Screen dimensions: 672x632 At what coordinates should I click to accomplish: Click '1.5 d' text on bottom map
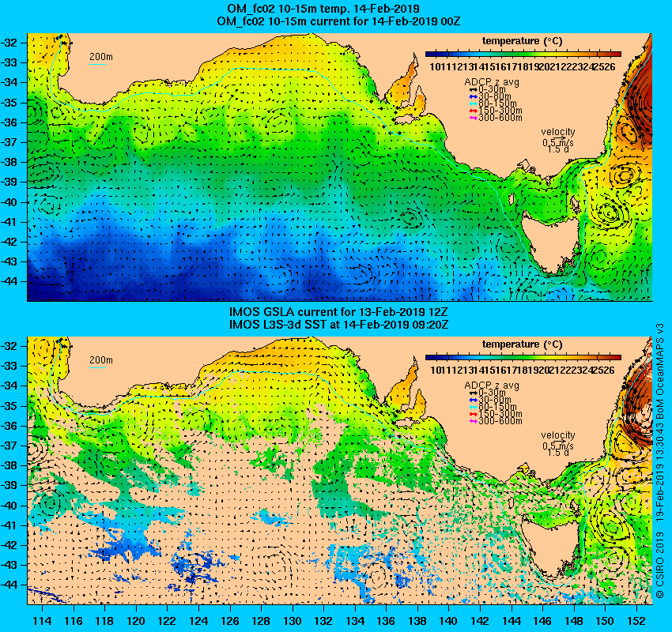[557, 453]
